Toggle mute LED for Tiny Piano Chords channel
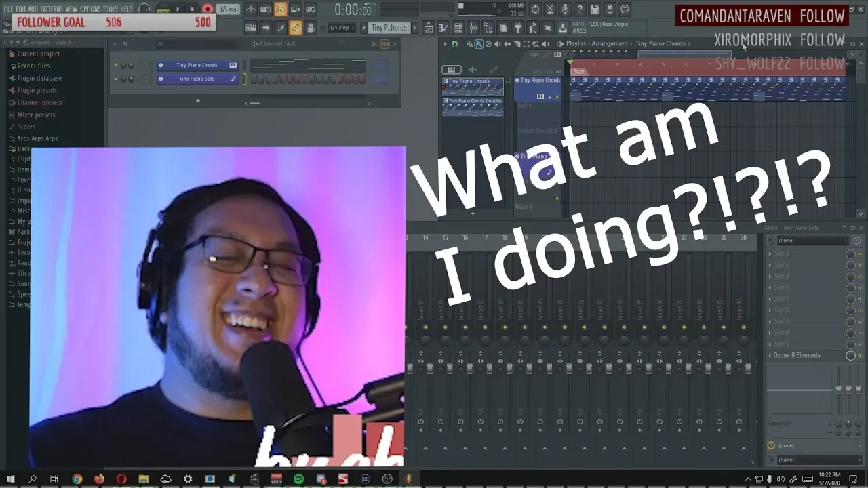The height and width of the screenshot is (488, 868). 115,66
